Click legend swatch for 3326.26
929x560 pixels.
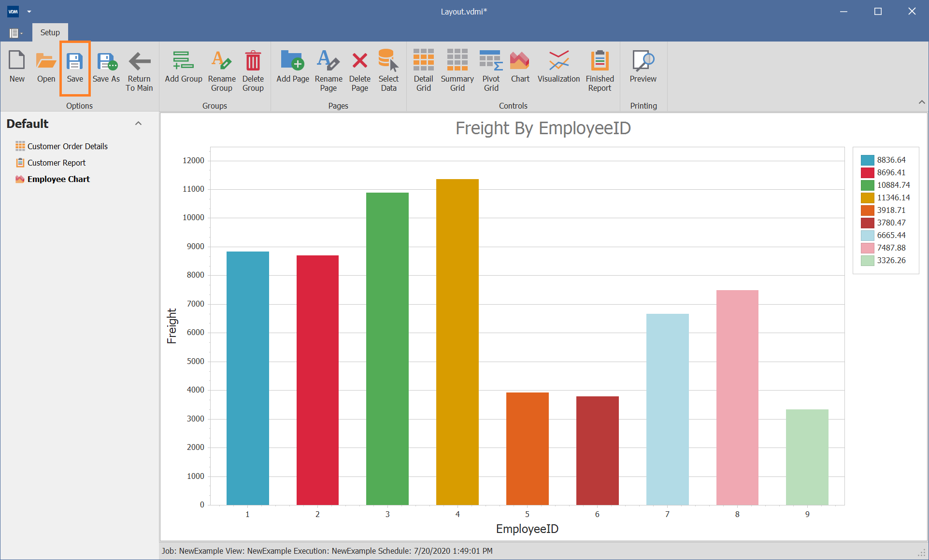click(867, 260)
